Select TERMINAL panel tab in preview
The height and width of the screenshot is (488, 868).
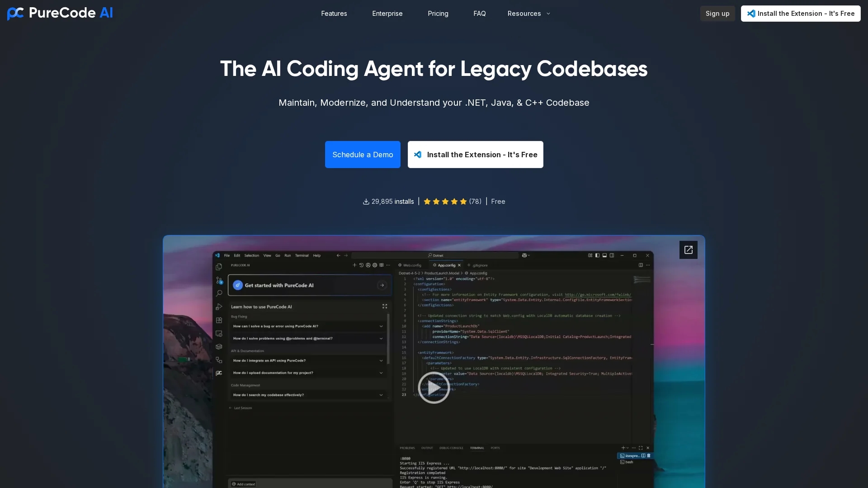point(477,448)
